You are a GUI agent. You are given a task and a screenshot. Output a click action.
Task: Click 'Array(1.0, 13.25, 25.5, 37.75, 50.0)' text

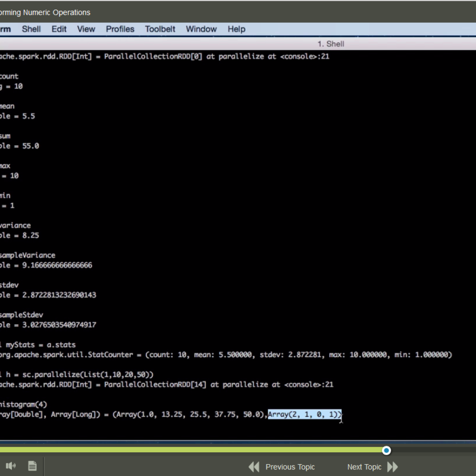190,415
